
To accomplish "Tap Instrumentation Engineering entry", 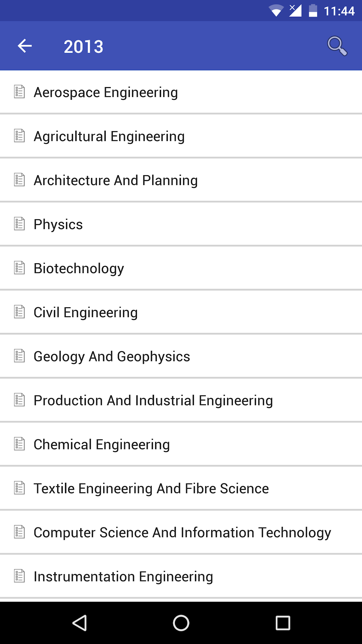I will [x=123, y=577].
